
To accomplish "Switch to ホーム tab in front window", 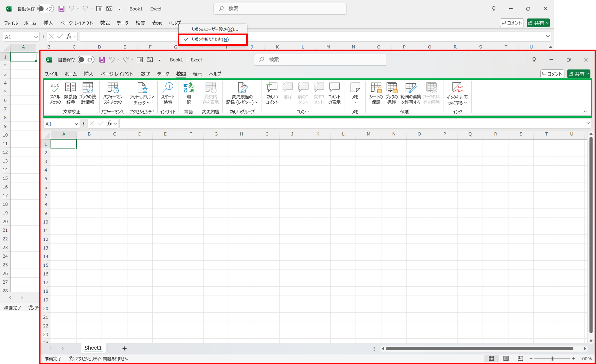I will [x=71, y=74].
